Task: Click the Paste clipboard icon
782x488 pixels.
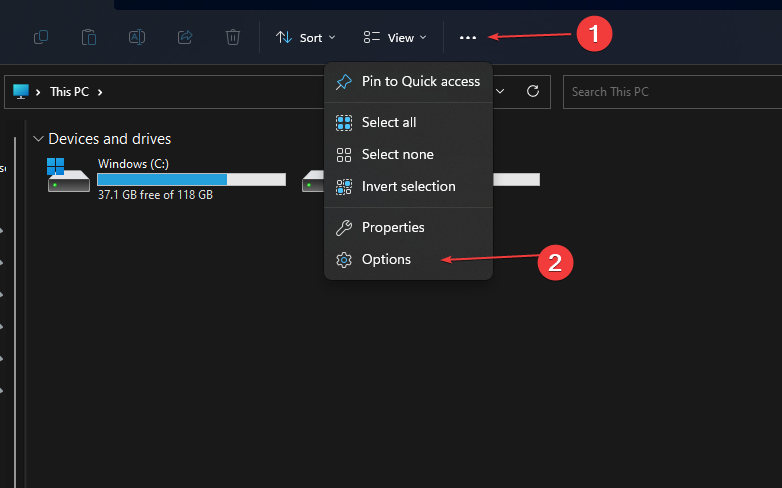Action: tap(89, 37)
